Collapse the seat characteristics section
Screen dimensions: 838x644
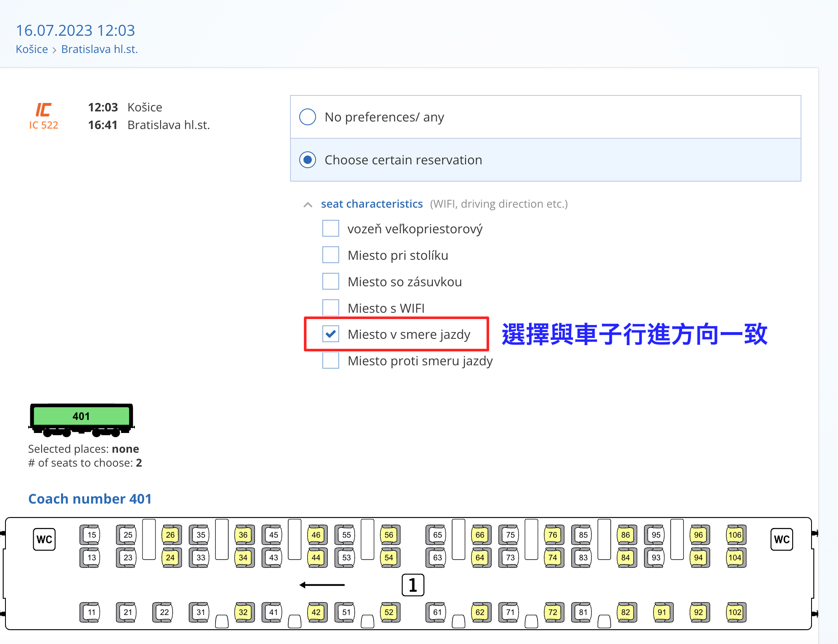[x=308, y=204]
